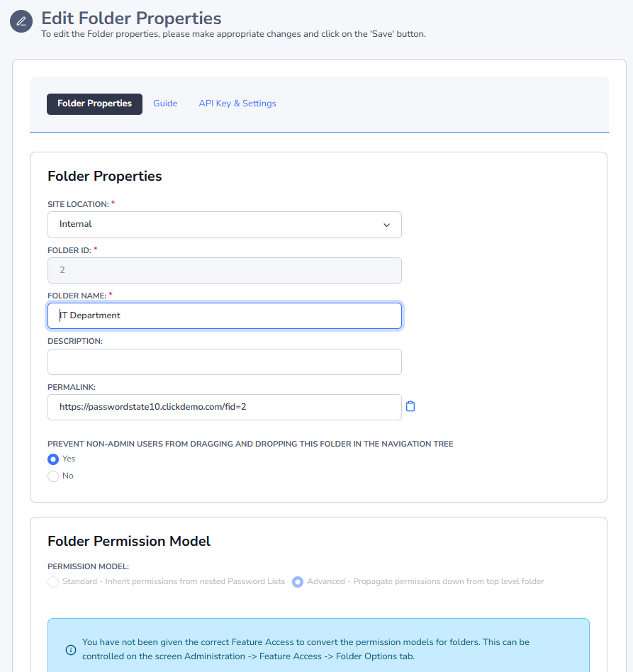This screenshot has width=633, height=672.
Task: Click into the Description input box
Action: click(224, 362)
